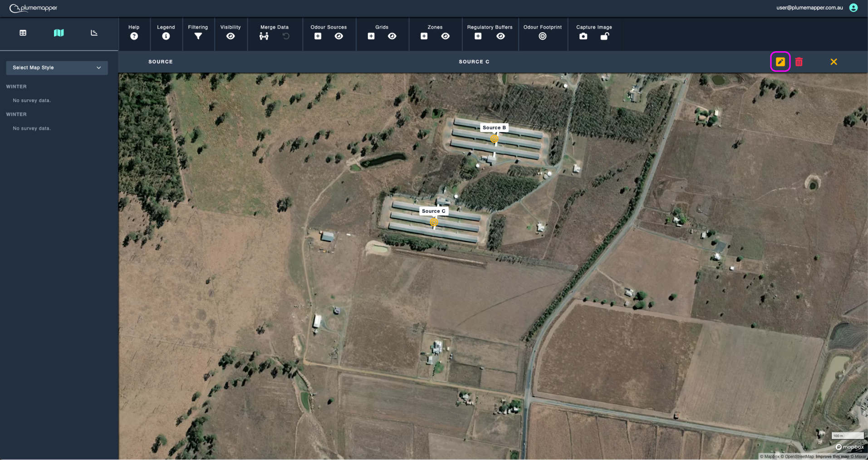
Task: Switch to the chart view tab
Action: (x=94, y=33)
